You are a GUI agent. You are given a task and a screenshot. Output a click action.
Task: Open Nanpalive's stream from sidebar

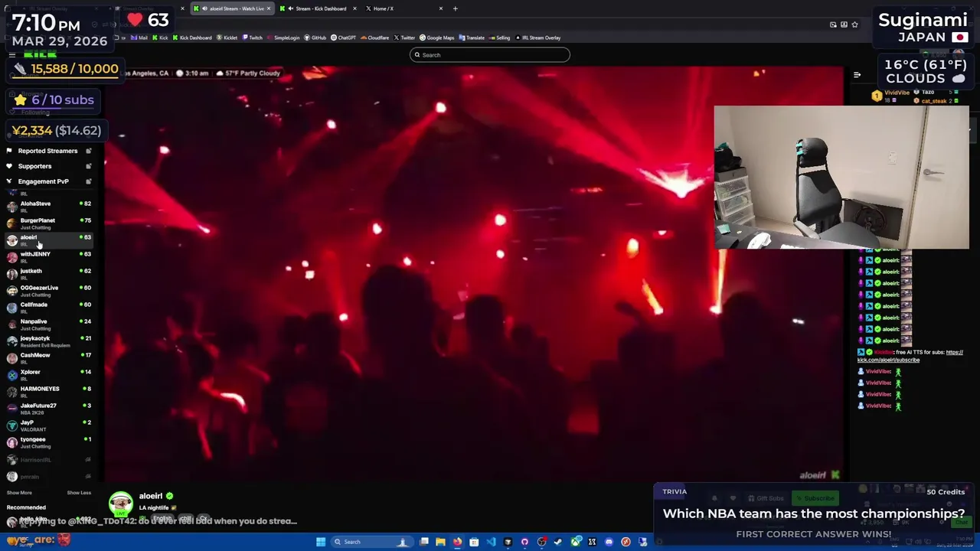(x=48, y=324)
